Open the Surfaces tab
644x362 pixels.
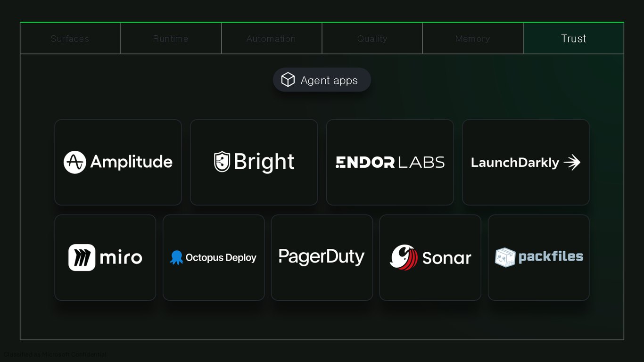tap(70, 39)
